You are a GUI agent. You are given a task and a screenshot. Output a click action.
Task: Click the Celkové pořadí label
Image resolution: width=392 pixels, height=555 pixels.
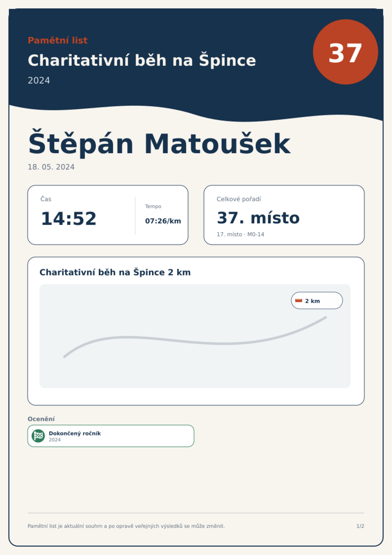239,199
